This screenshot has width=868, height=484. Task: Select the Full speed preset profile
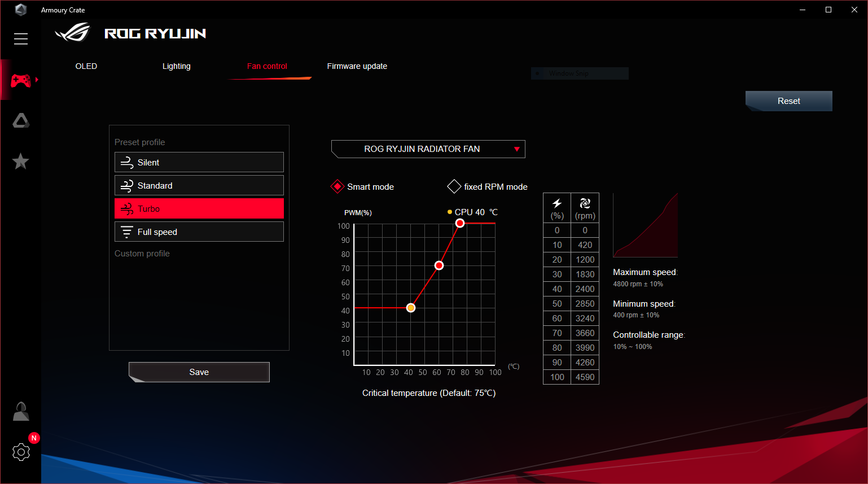[x=199, y=232]
